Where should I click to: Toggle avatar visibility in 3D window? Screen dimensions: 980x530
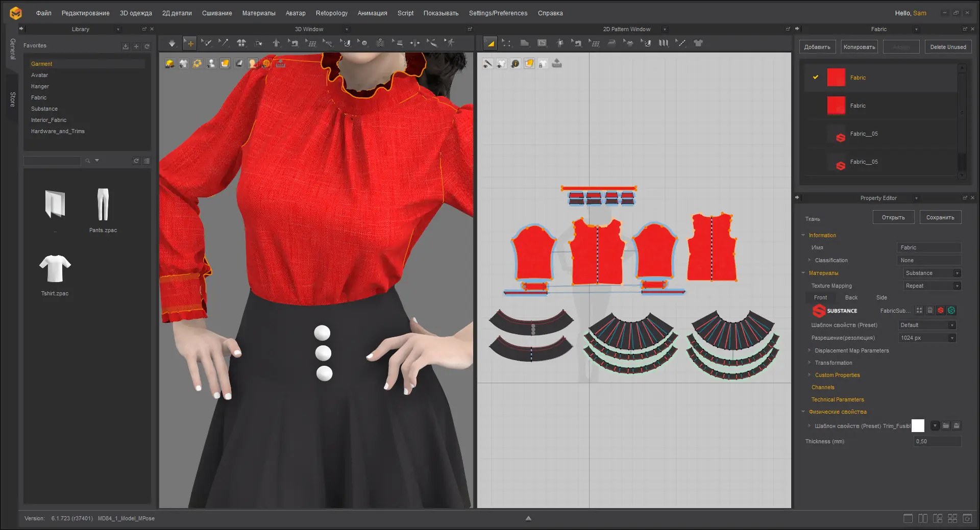pos(211,64)
